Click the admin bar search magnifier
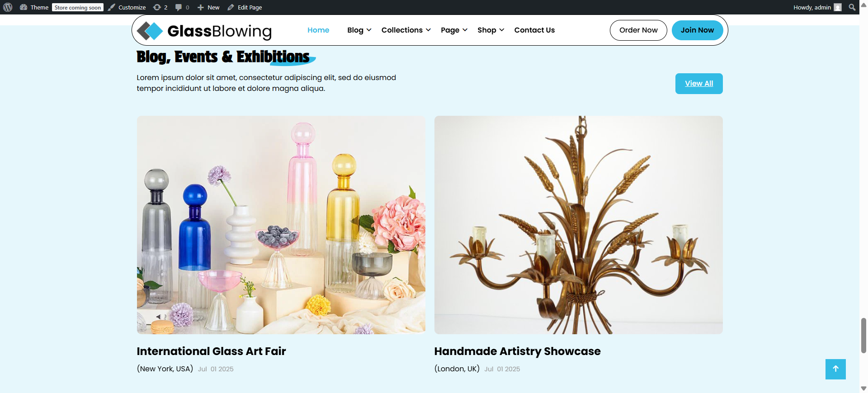Viewport: 868px width, 393px height. [x=852, y=7]
